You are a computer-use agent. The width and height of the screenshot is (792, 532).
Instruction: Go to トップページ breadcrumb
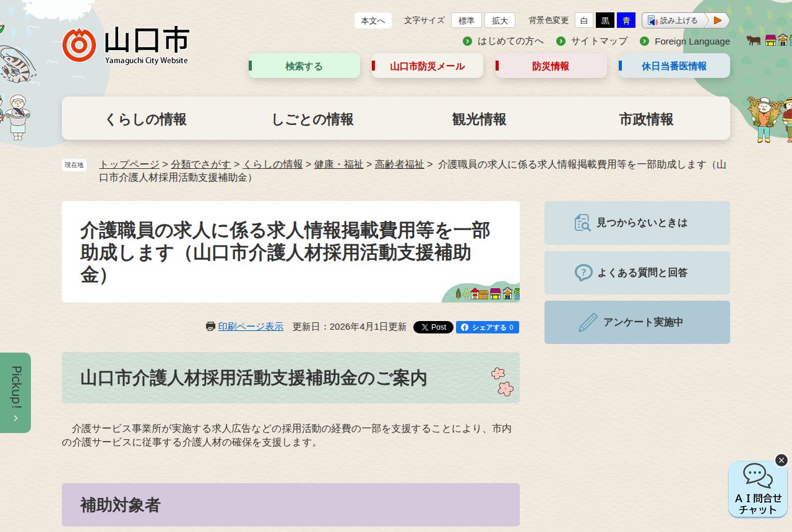pyautogui.click(x=129, y=164)
